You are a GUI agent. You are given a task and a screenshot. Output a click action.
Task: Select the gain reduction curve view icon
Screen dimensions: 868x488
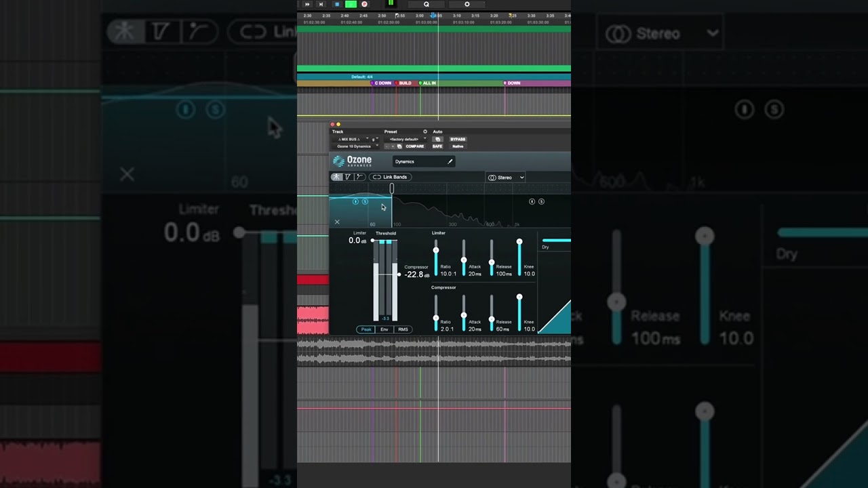coord(359,177)
